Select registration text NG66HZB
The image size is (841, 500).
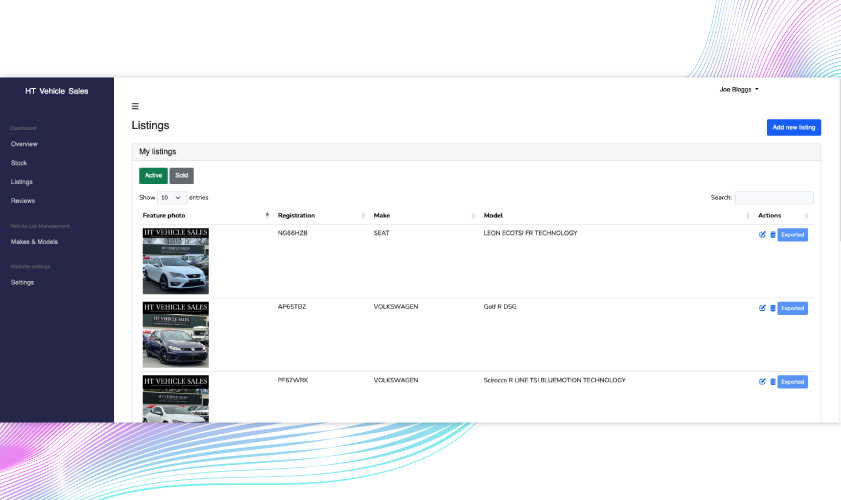point(292,233)
